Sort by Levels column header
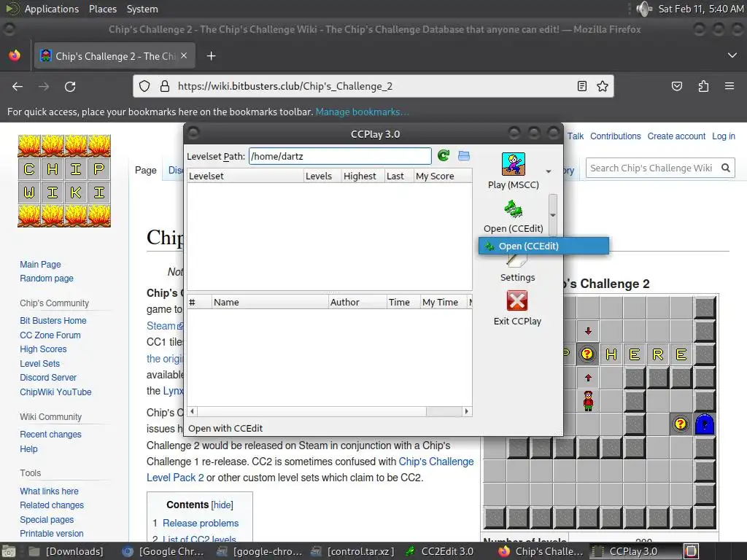 (322, 176)
